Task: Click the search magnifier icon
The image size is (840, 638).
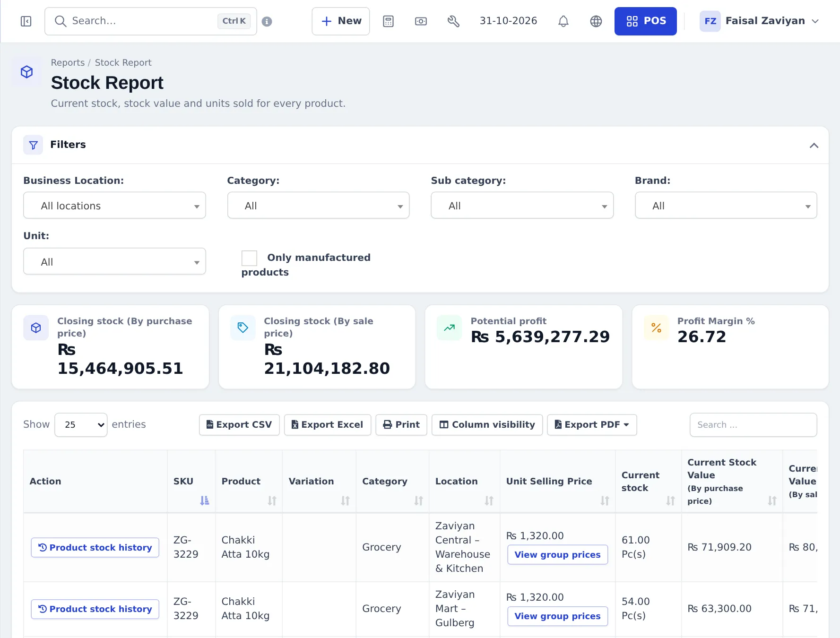Action: (x=60, y=21)
